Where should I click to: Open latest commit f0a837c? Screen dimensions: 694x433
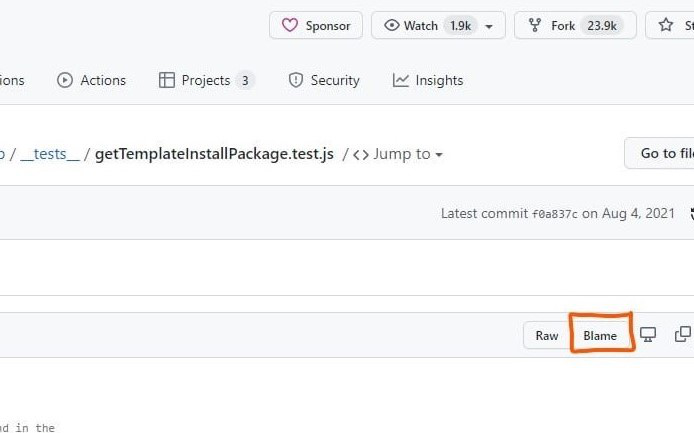tap(554, 214)
